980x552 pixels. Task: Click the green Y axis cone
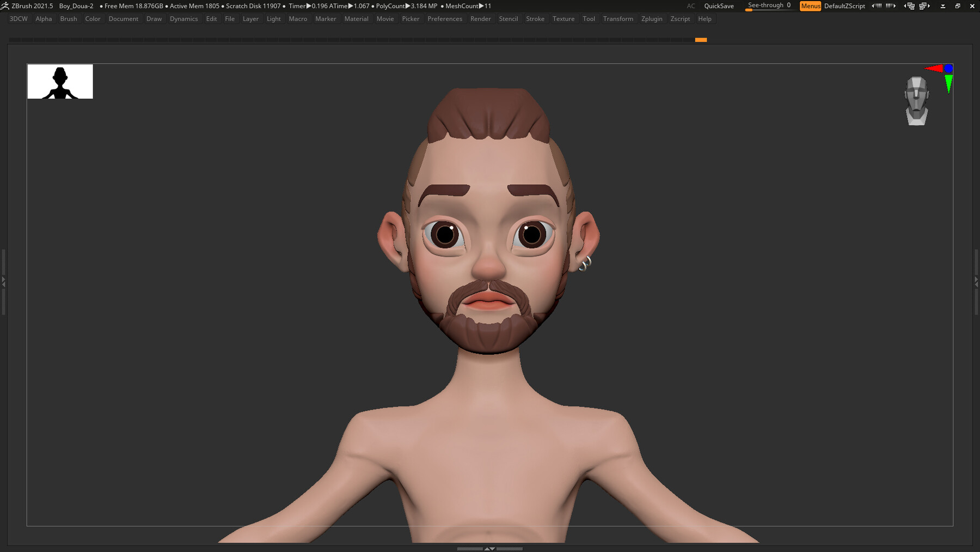coord(948,84)
